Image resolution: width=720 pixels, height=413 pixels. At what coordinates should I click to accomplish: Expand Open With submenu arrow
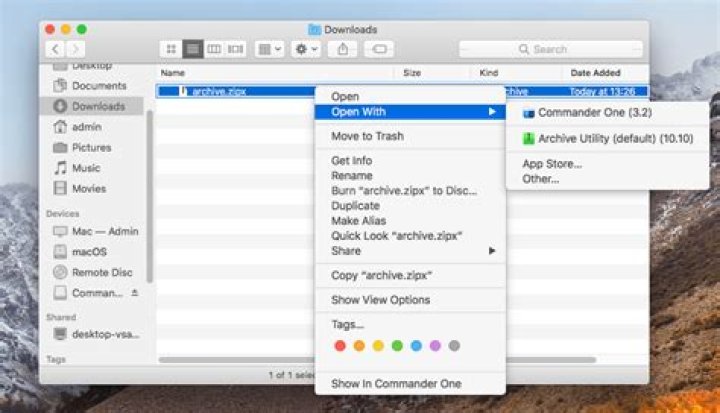pyautogui.click(x=492, y=112)
